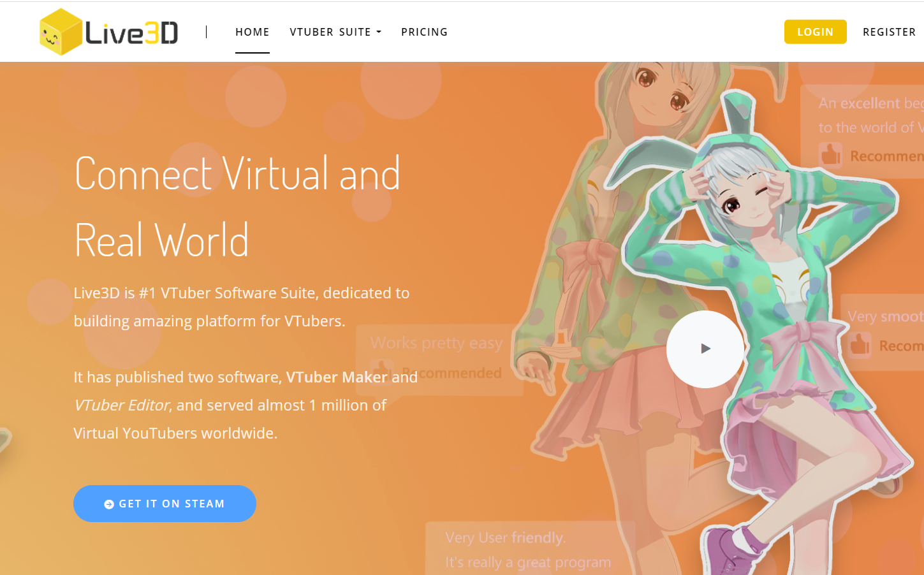Open the PRICING page
Screen dimensions: 924x575
[424, 31]
